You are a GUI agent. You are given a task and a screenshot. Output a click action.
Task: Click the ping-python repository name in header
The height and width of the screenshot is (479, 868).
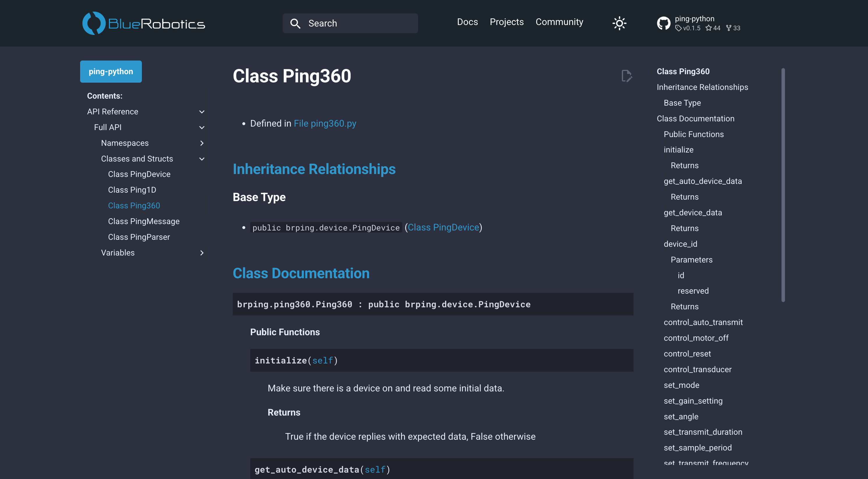coord(694,19)
